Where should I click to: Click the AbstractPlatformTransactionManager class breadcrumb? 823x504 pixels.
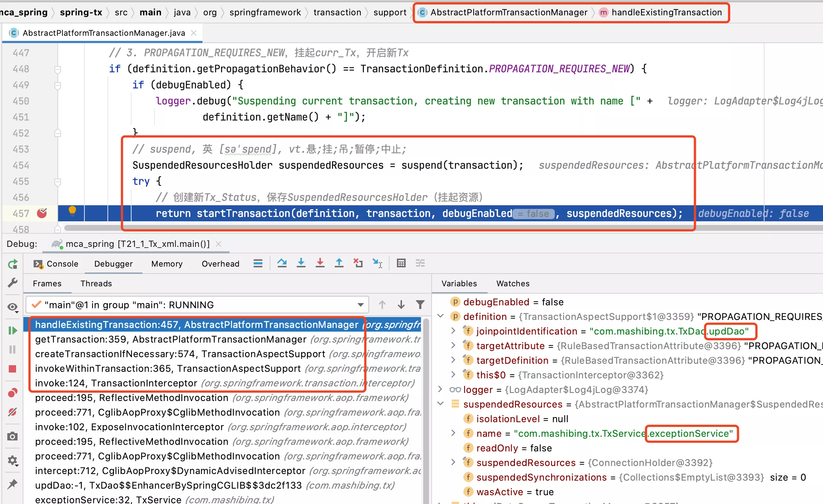coord(503,12)
